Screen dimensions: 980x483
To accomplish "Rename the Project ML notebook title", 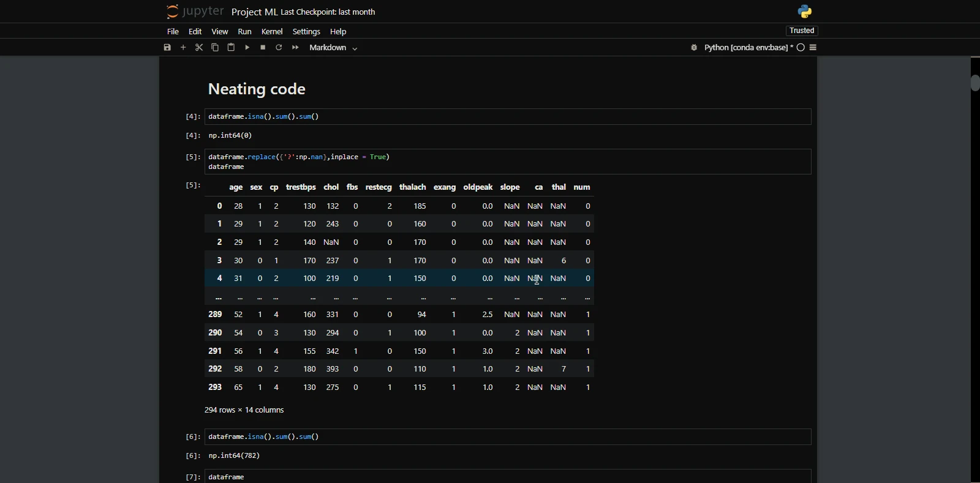I will (254, 12).
